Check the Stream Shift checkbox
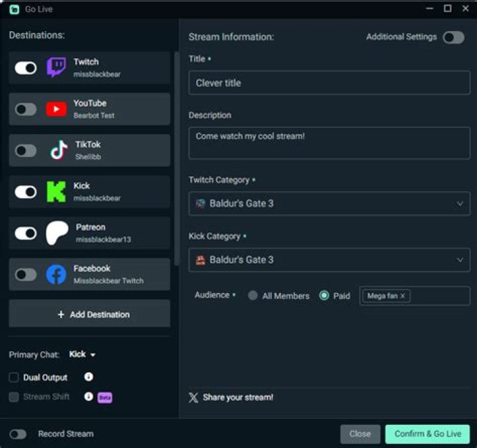477x448 pixels. [14, 397]
